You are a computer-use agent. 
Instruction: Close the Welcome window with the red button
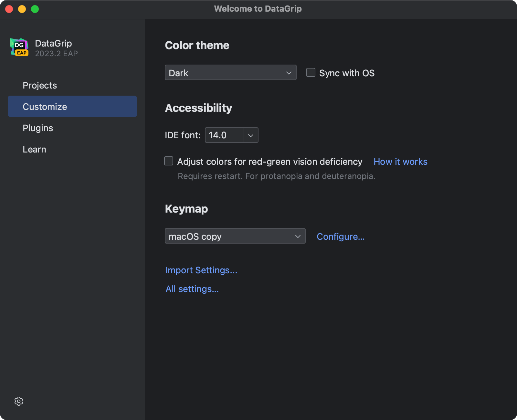[x=9, y=9]
